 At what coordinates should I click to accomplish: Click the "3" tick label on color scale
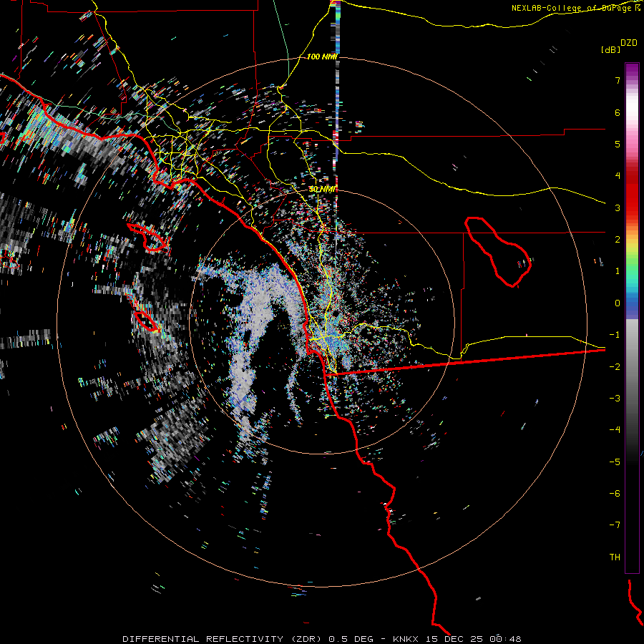click(x=618, y=208)
